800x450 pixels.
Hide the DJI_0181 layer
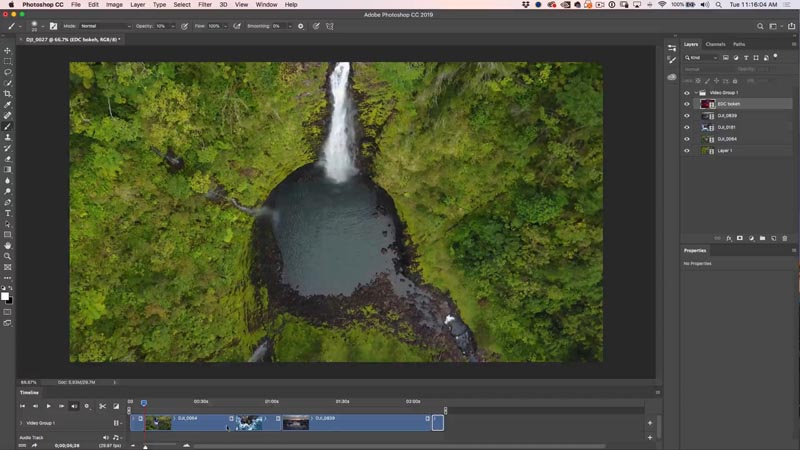687,128
